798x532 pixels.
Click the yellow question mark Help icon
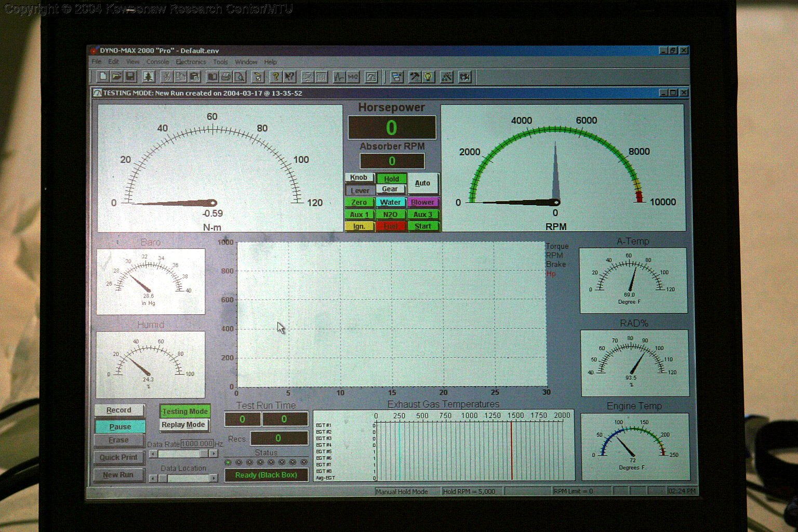click(x=276, y=77)
